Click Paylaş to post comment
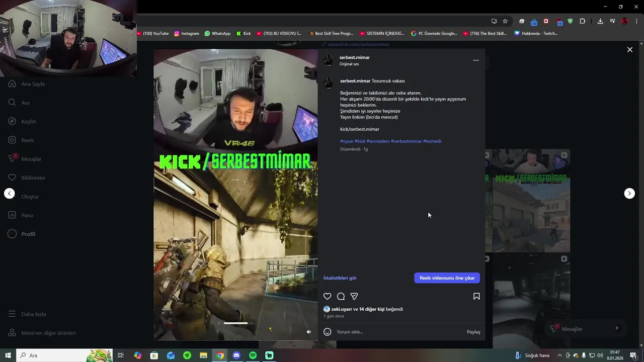Screen dimensions: 644x362 click(473, 332)
